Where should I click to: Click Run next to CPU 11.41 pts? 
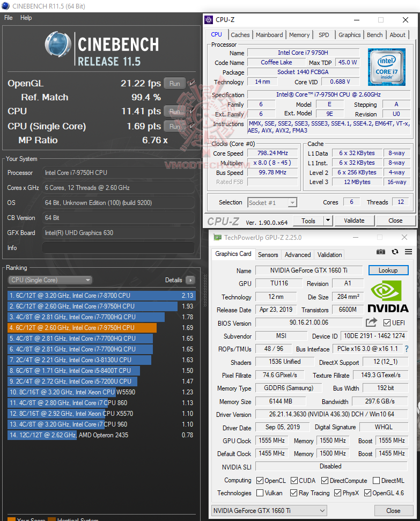[174, 111]
